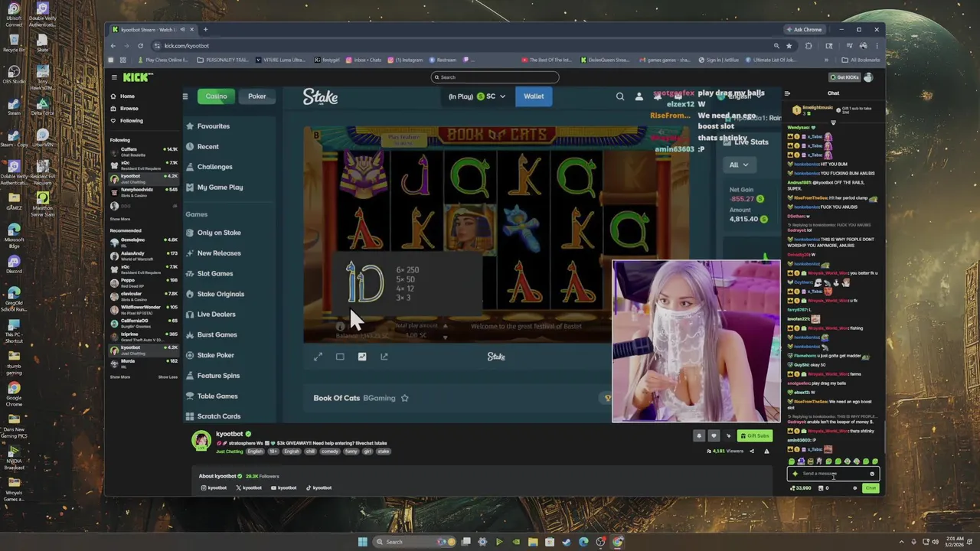Select funnyhoodvidz in Following list
The height and width of the screenshot is (551, 980).
coord(143,191)
